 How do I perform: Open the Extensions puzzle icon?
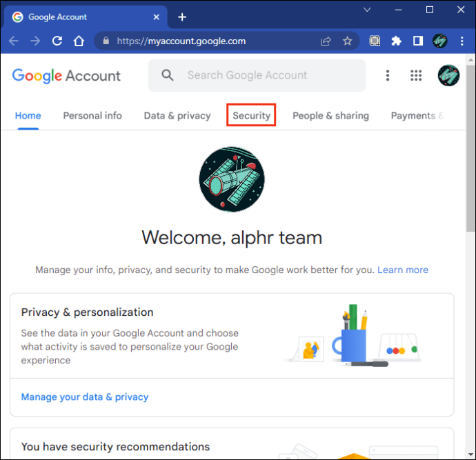click(x=396, y=41)
